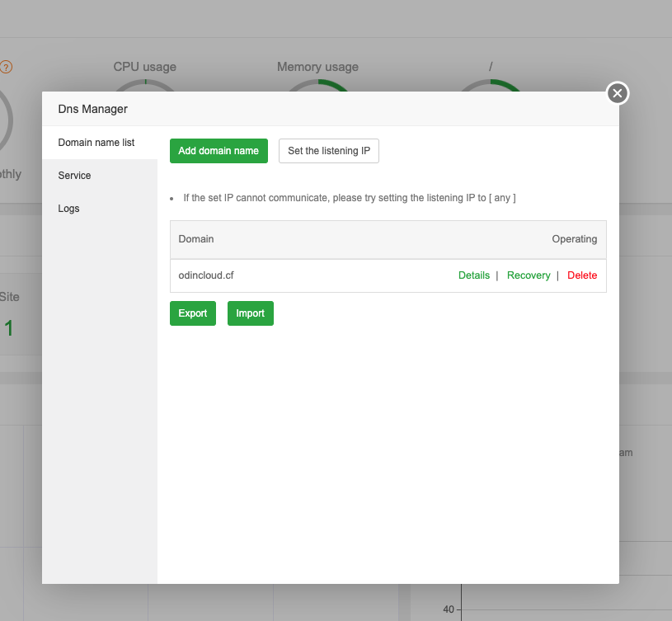Screen dimensions: 672x621
Task: Click CPU usage label in background
Action: [145, 67]
